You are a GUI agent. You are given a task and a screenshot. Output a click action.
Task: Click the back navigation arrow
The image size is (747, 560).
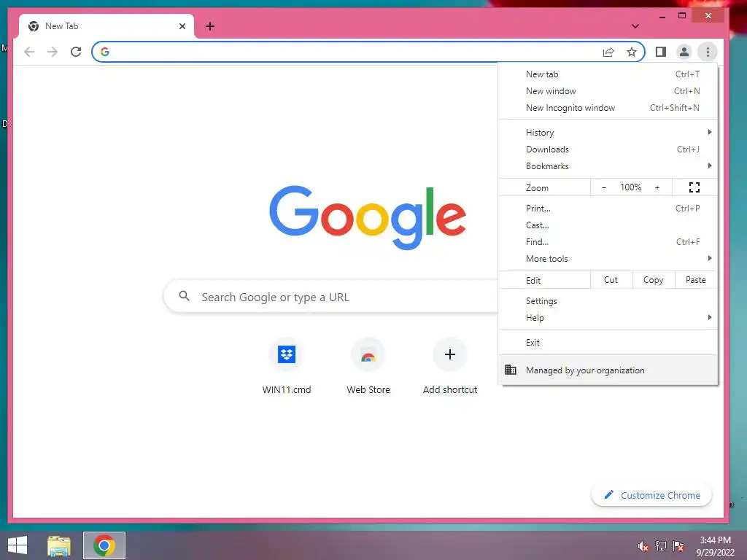(x=29, y=52)
